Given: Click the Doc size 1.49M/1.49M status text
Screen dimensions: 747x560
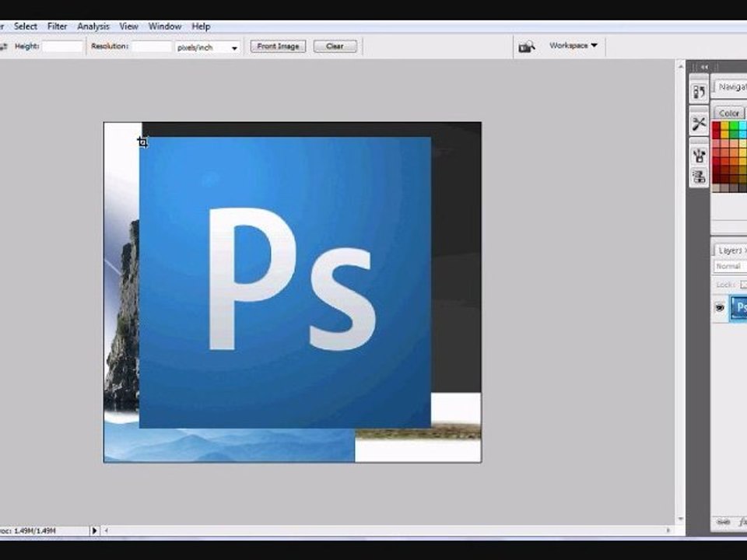Looking at the screenshot, I should coord(28,530).
